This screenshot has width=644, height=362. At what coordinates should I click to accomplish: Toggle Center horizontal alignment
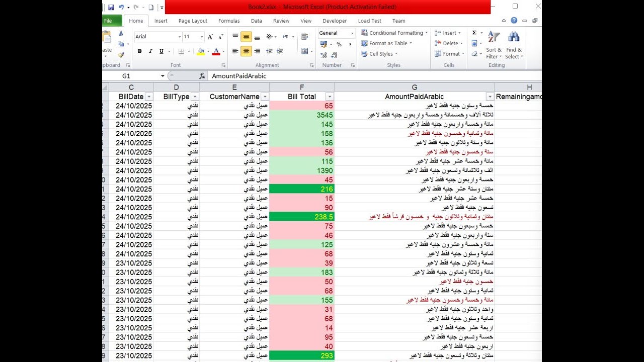point(246,51)
